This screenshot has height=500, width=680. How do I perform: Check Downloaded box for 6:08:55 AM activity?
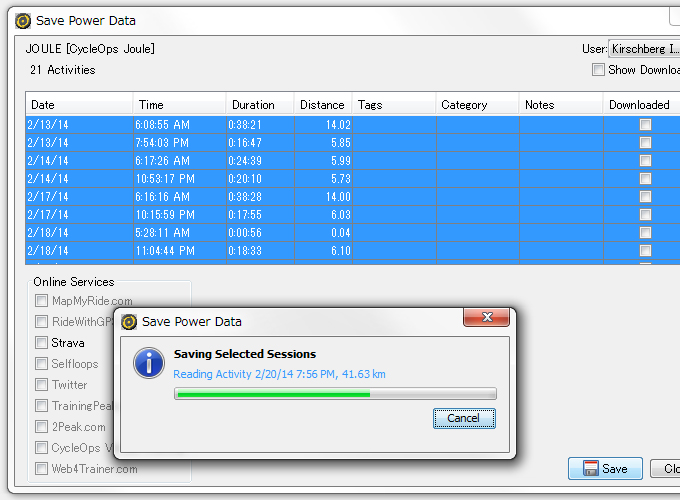coord(645,125)
